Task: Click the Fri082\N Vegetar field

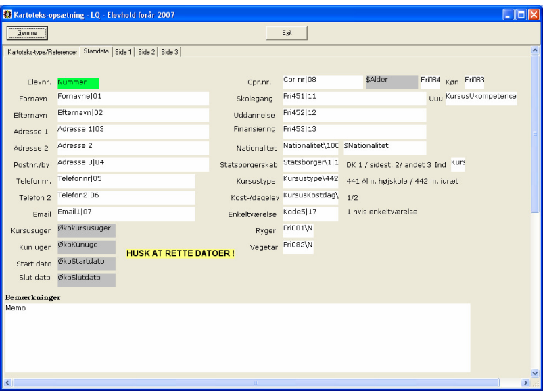Action: 298,247
